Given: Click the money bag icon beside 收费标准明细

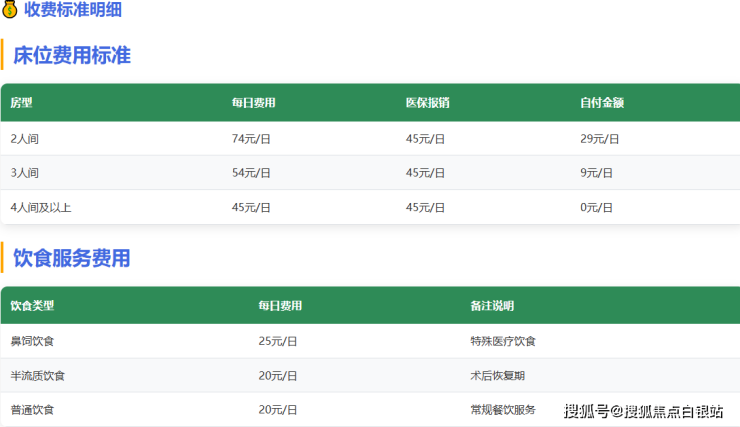Looking at the screenshot, I should point(10,10).
